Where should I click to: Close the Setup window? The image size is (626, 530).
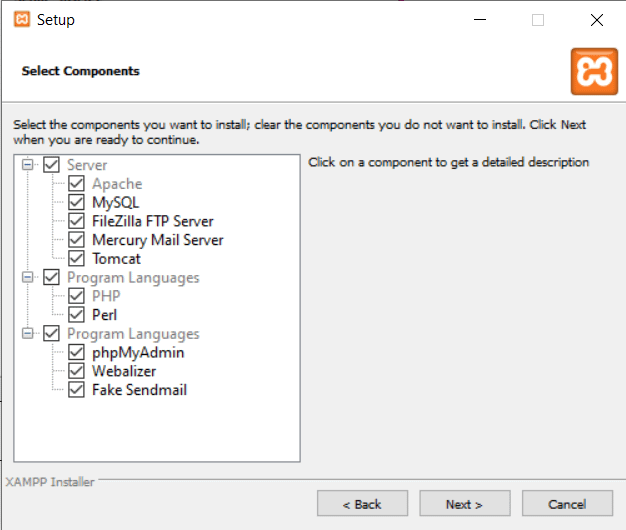point(596,19)
